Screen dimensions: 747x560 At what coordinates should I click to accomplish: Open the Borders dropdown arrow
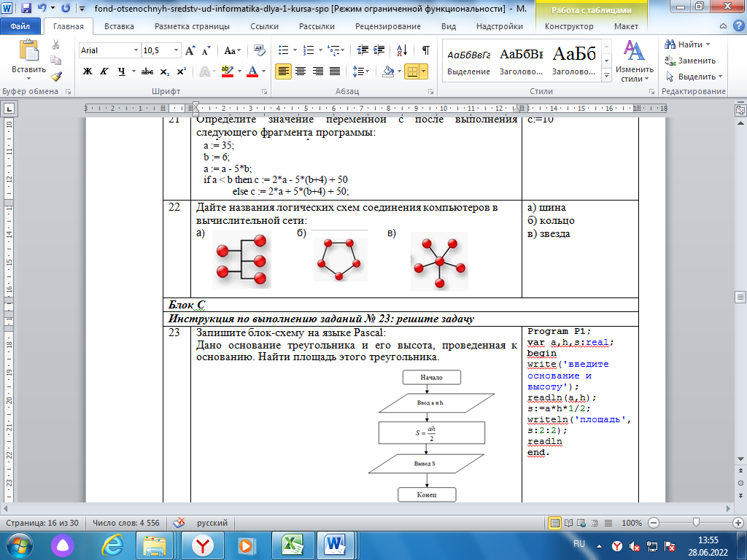(424, 71)
